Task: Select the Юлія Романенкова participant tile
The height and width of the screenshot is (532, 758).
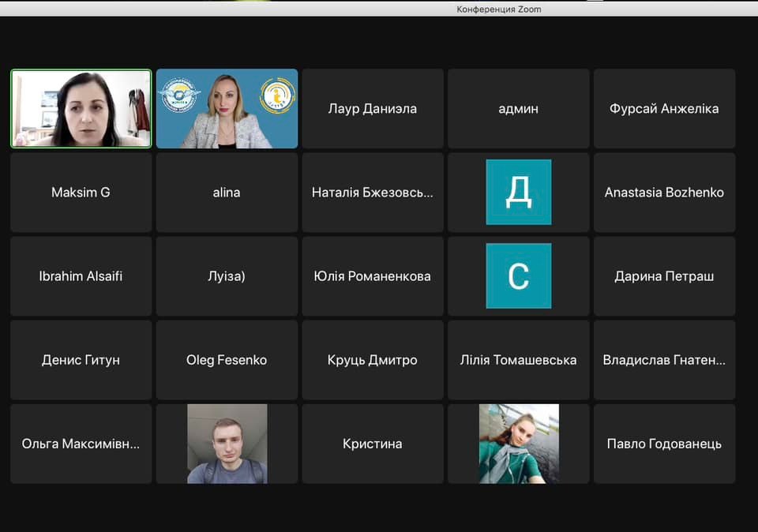Action: click(373, 276)
